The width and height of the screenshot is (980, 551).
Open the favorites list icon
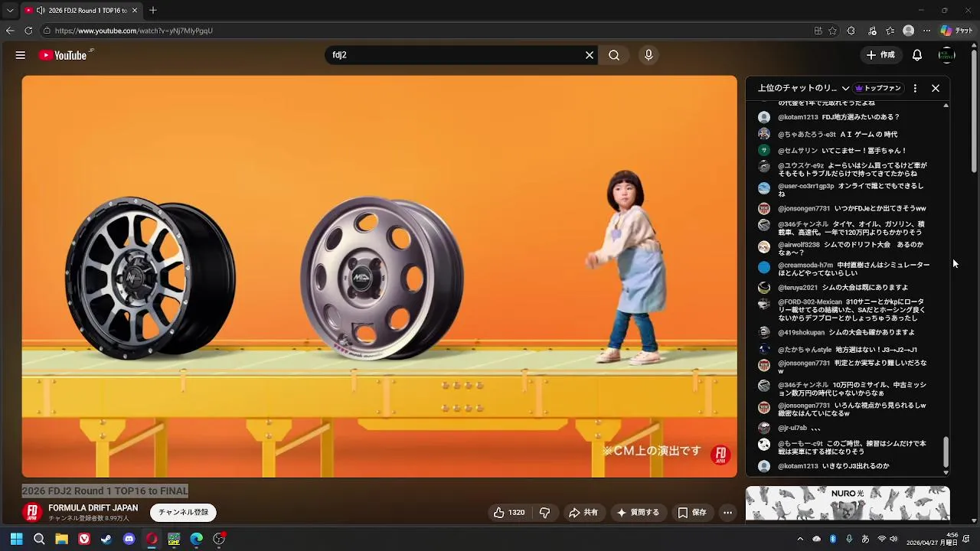890,31
